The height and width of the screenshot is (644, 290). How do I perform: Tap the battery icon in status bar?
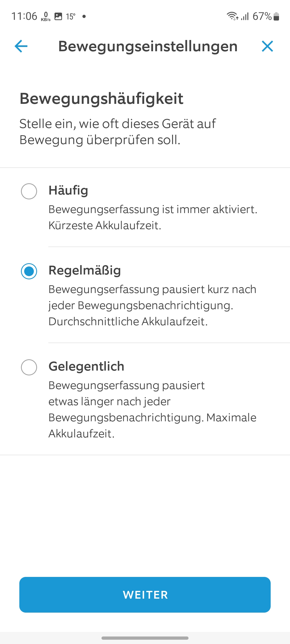pos(276,16)
